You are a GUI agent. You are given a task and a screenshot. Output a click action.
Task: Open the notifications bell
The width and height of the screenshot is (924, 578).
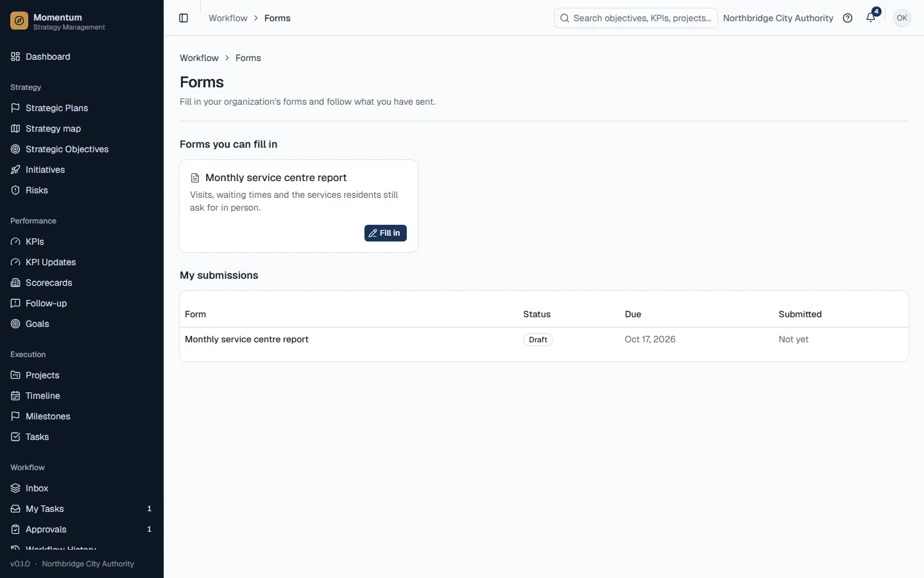coord(871,18)
